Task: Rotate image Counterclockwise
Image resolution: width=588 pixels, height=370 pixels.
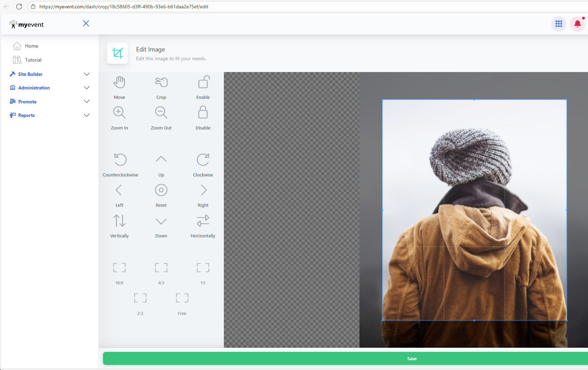Action: click(x=120, y=160)
